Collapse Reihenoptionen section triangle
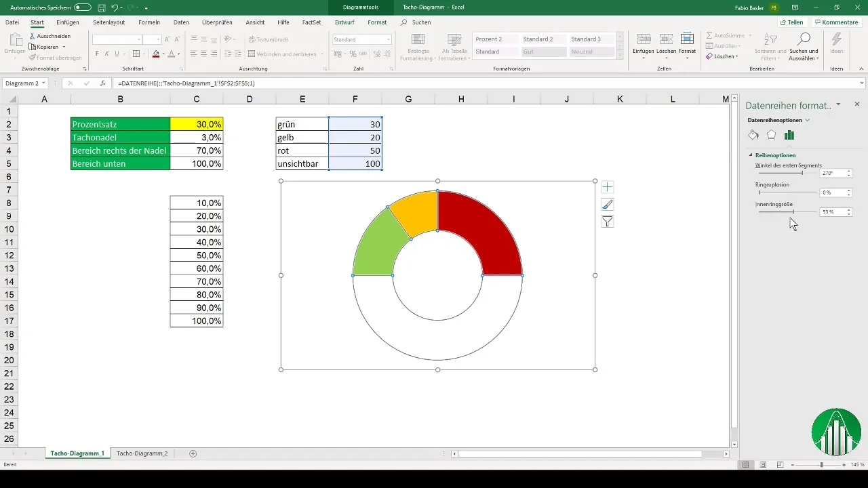 (751, 155)
